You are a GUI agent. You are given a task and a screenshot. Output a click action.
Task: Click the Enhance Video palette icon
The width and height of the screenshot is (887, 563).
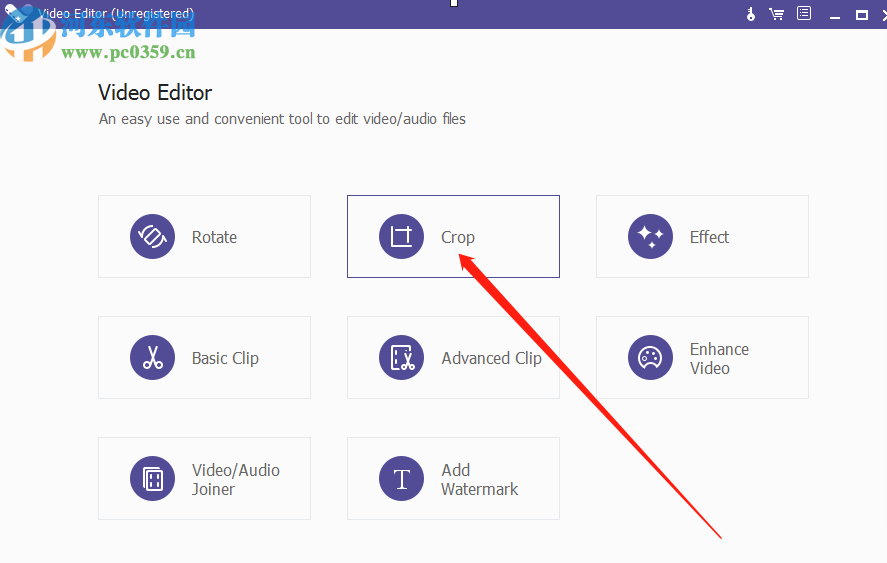pos(650,358)
